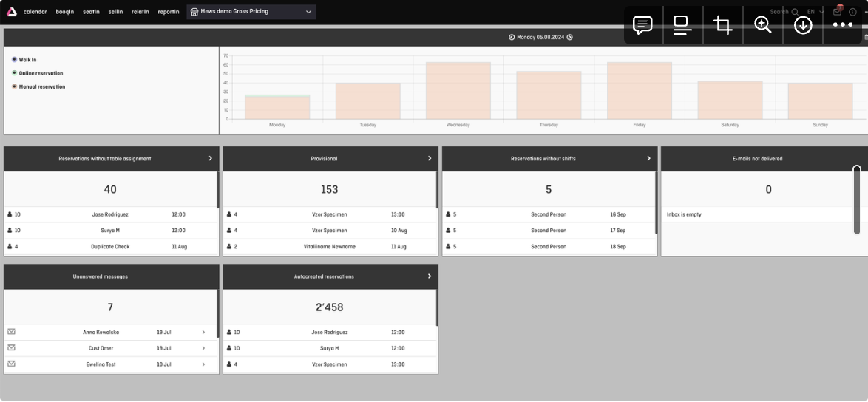Open the comment annotation tool in overlay toolbar
Image resolution: width=868 pixels, height=402 pixels.
pyautogui.click(x=642, y=25)
